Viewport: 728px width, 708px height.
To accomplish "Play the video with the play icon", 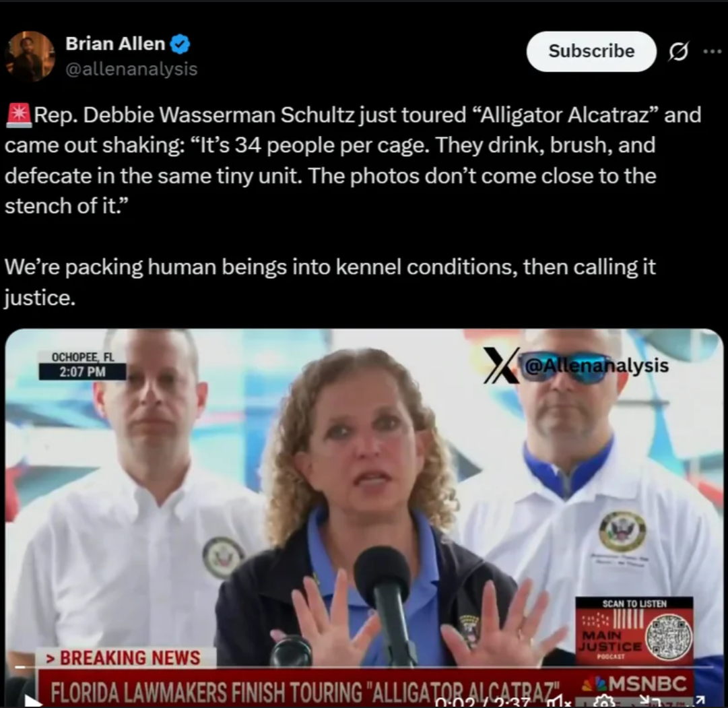I will (x=32, y=701).
